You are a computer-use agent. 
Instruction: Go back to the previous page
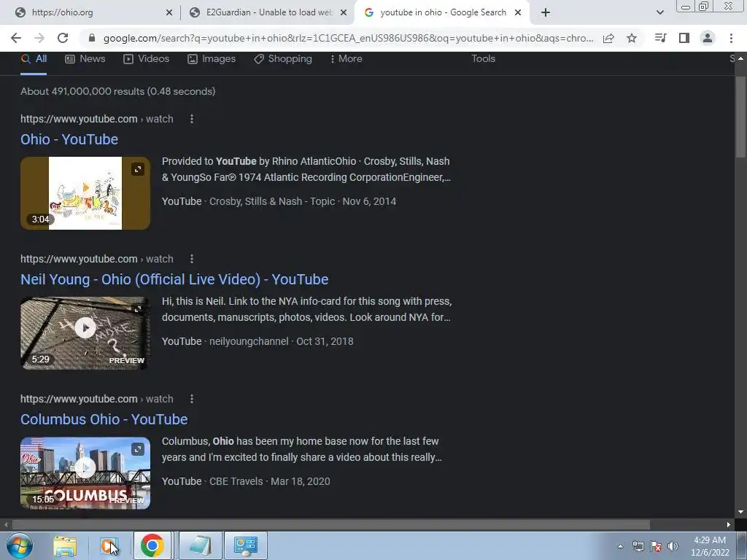(x=16, y=38)
